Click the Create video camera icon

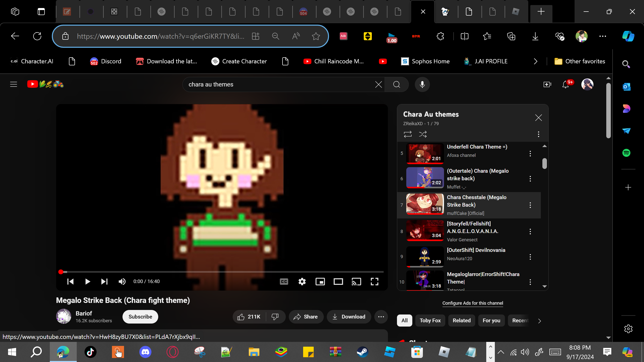point(547,84)
